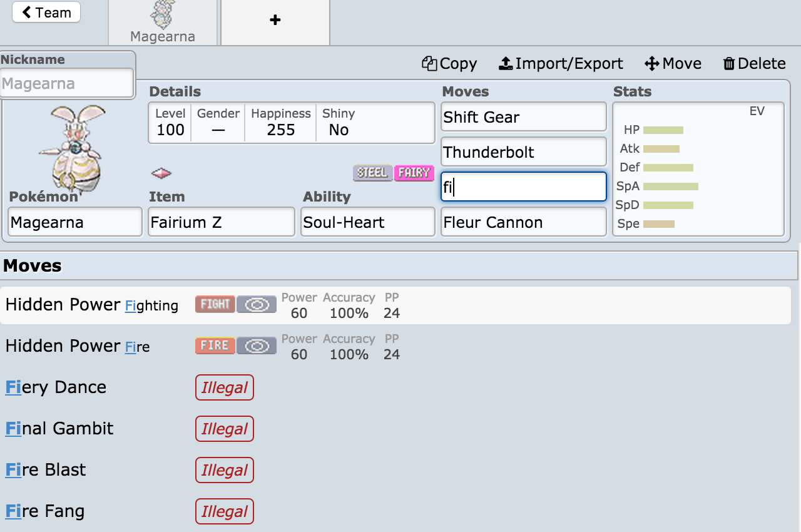Select the Magearna team tab
801x532 pixels.
163,23
